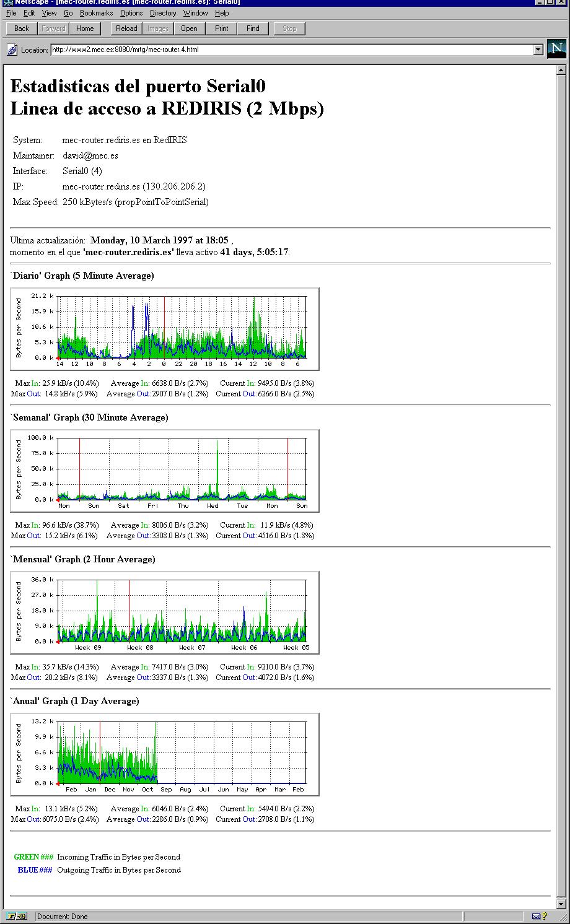Open the File menu
The height and width of the screenshot is (924, 570).
tap(11, 13)
